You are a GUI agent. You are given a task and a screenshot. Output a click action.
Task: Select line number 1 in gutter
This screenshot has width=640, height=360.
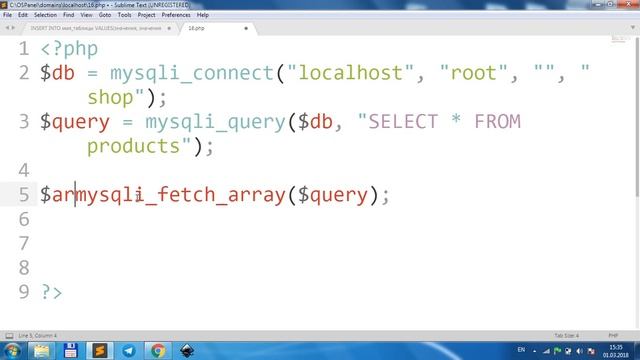(24, 49)
